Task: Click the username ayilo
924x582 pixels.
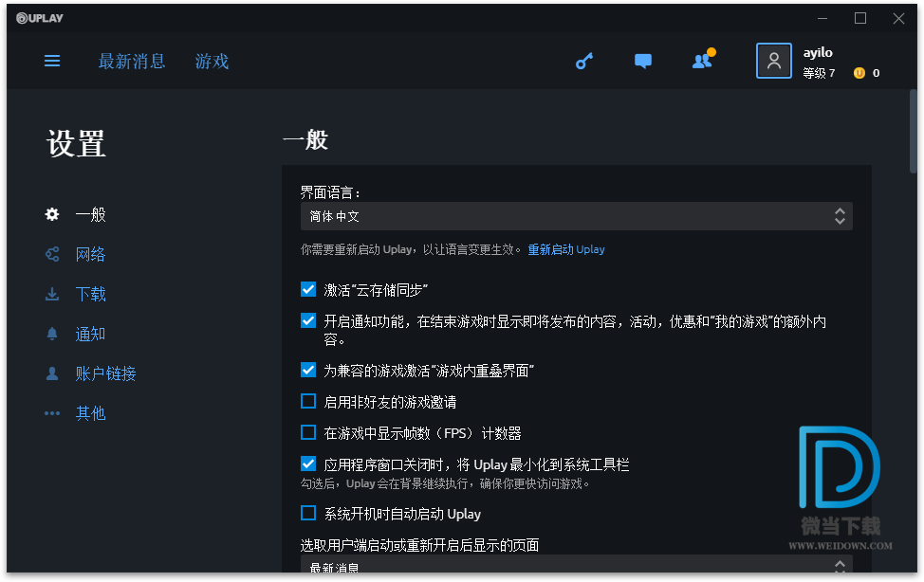Action: [x=818, y=52]
